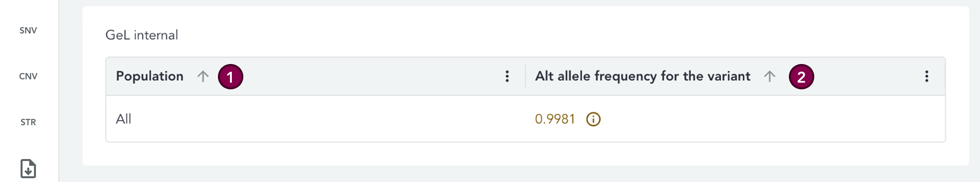Click the Population column header label

[x=149, y=76]
